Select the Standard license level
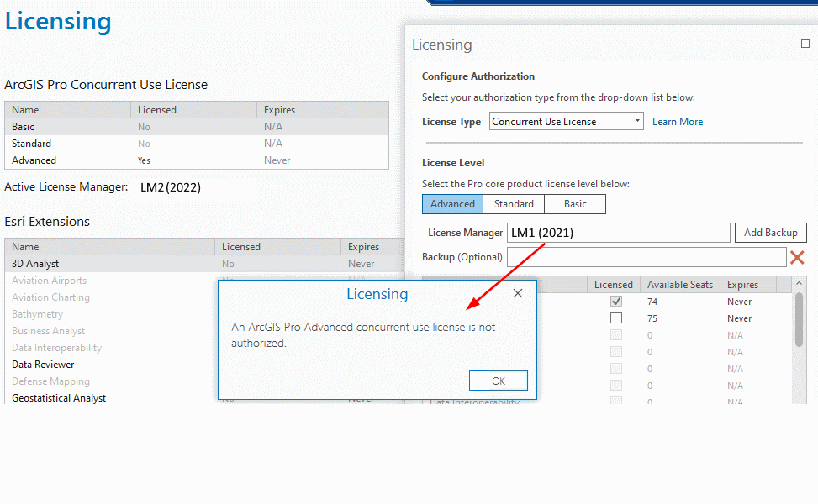Image resolution: width=818 pixels, height=504 pixels. pos(513,203)
